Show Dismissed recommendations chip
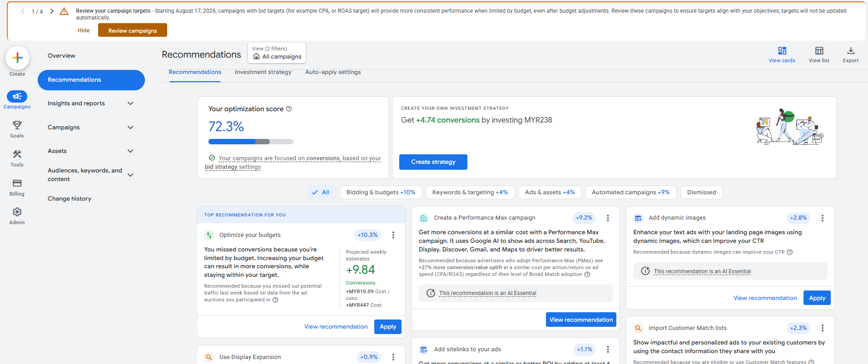The height and width of the screenshot is (364, 868). point(701,192)
